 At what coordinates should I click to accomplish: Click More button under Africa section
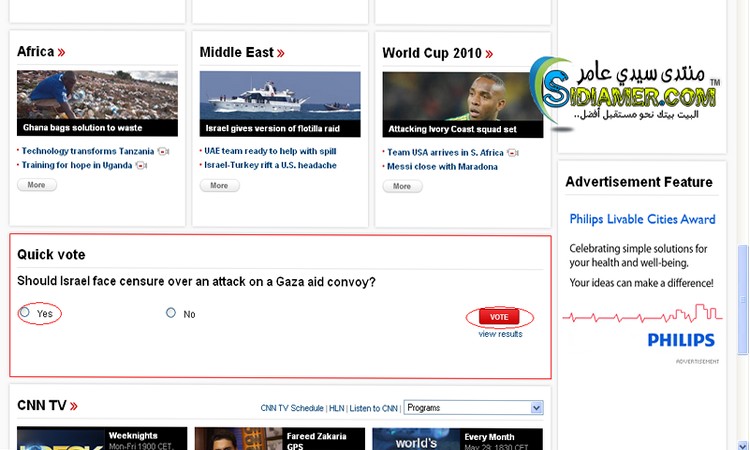(36, 185)
